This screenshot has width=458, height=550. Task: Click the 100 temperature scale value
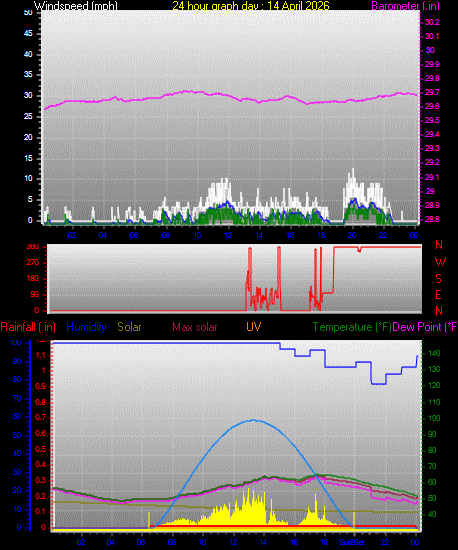pyautogui.click(x=434, y=418)
